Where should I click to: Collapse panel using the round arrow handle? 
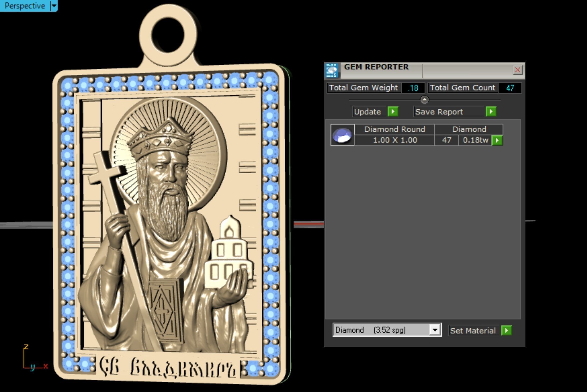tap(424, 100)
